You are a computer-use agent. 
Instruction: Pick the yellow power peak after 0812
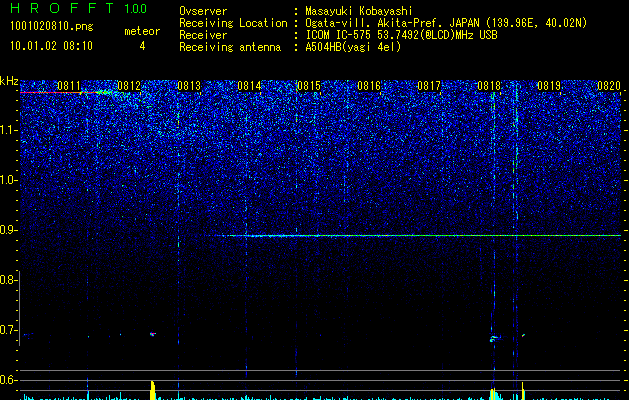[152, 390]
